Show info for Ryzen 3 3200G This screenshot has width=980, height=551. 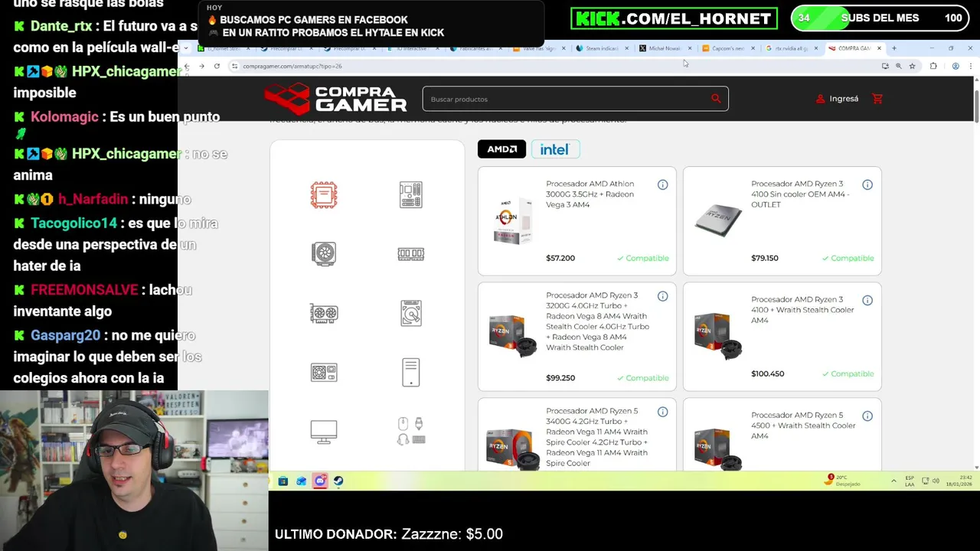(662, 296)
